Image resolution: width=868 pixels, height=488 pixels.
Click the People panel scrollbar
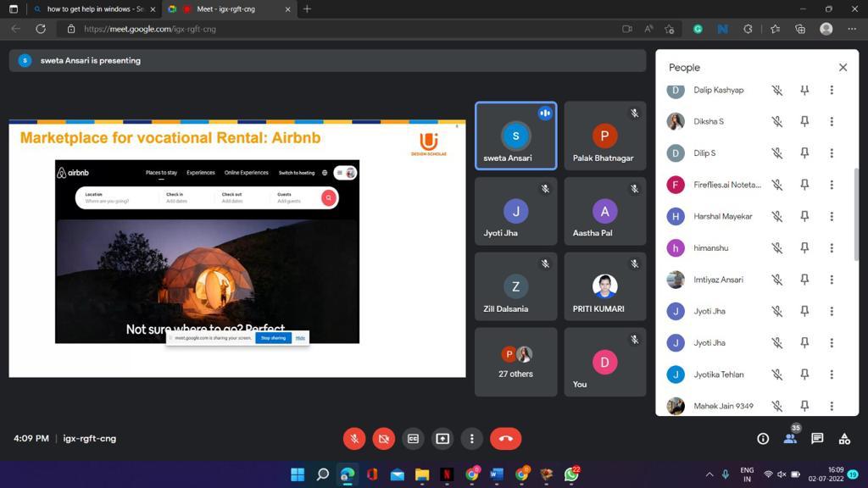coord(855,203)
